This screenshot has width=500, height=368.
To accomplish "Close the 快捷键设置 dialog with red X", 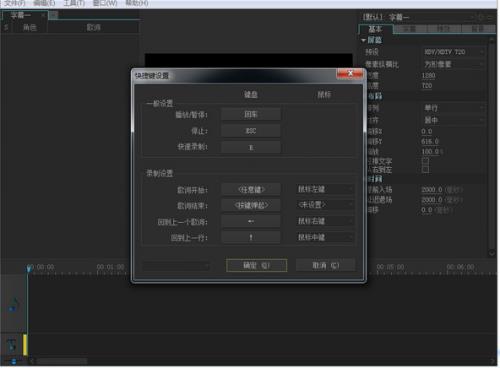I will pyautogui.click(x=350, y=73).
